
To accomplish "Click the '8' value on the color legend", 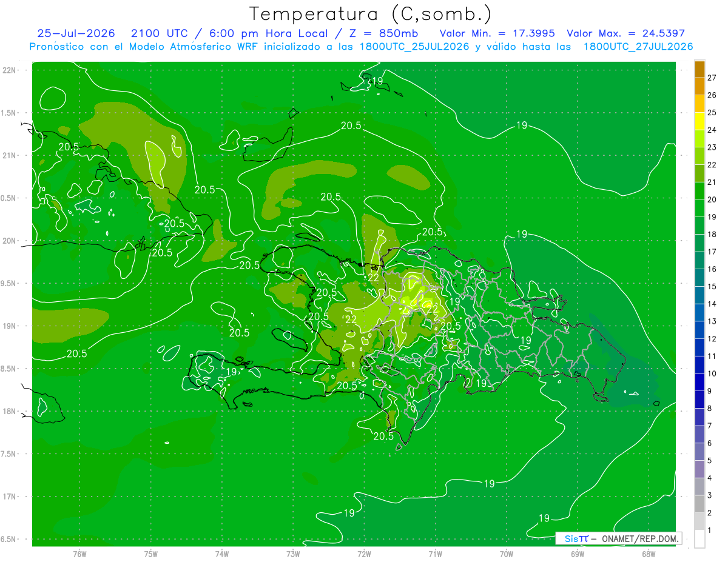I will tap(710, 409).
